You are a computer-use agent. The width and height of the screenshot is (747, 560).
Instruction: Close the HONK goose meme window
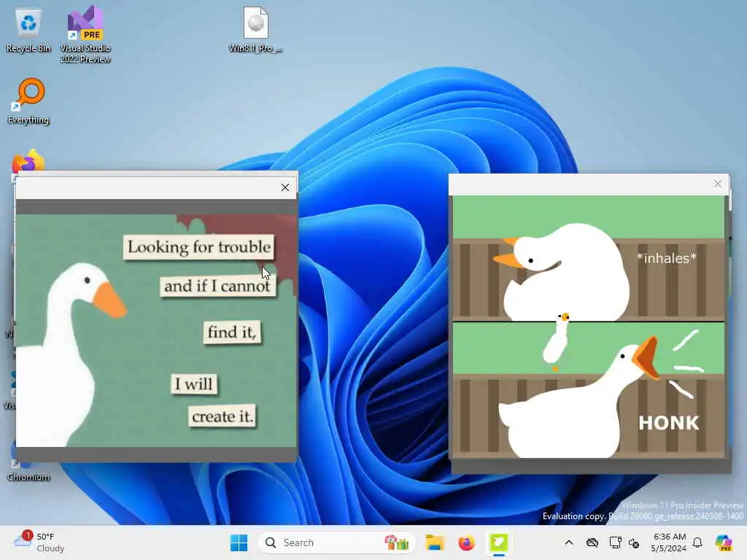(718, 184)
